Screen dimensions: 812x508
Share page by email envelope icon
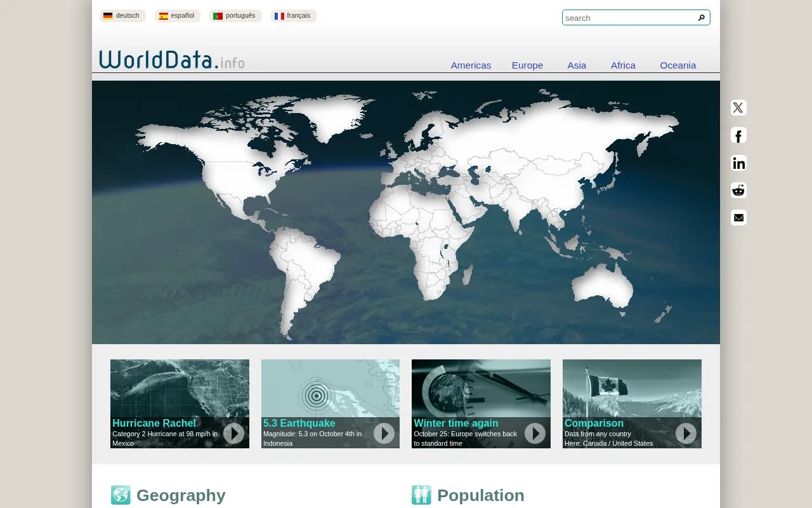(x=738, y=218)
